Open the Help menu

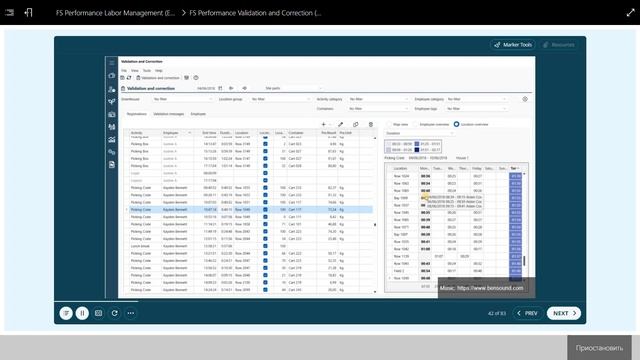(x=158, y=71)
